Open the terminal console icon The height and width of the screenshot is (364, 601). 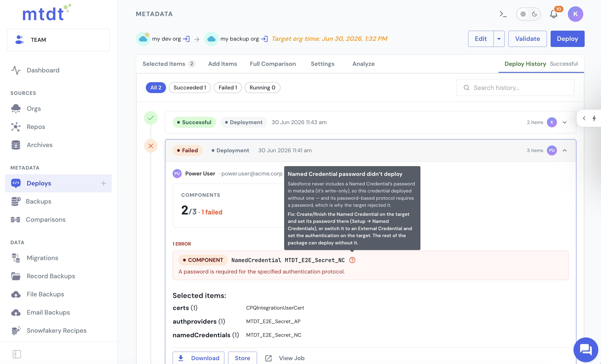tap(503, 14)
